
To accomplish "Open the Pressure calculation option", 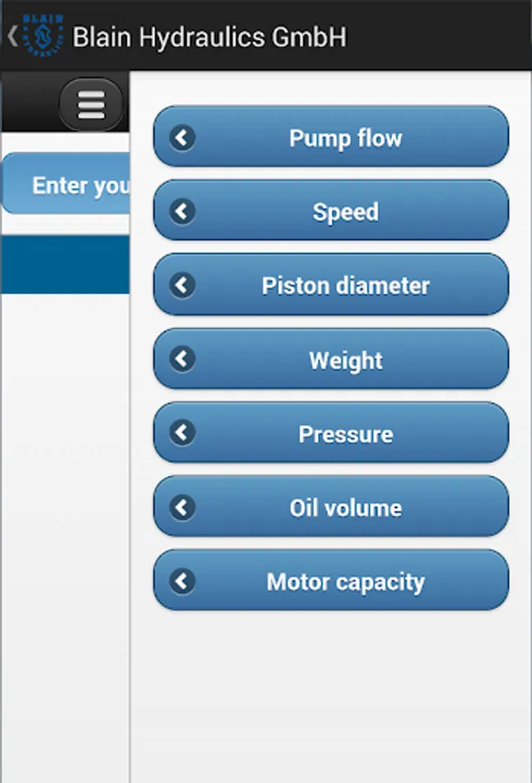I will [331, 432].
